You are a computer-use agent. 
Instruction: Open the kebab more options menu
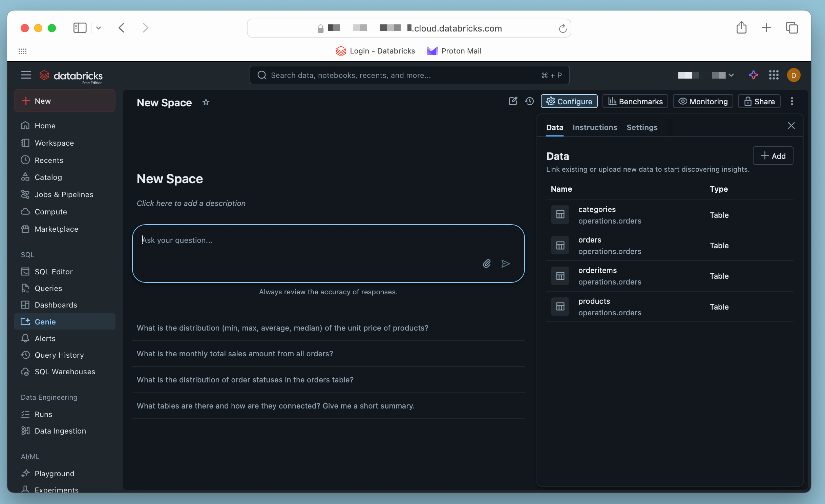click(792, 101)
